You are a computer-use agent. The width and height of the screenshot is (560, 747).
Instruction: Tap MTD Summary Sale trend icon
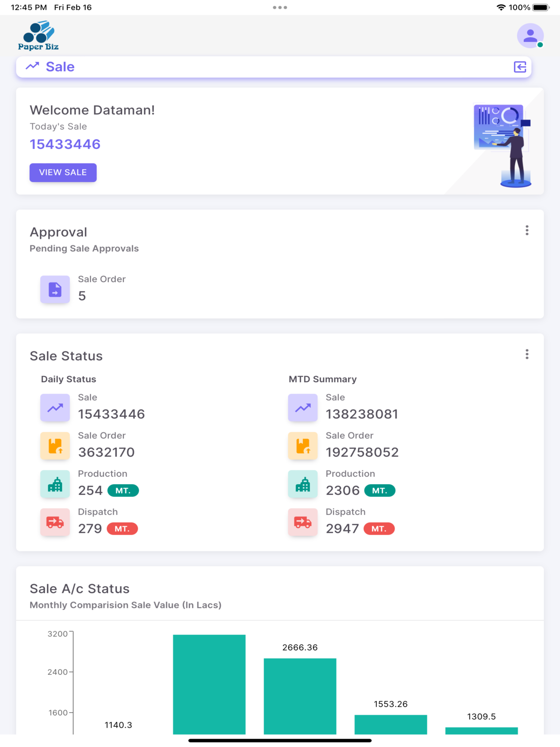click(x=303, y=408)
